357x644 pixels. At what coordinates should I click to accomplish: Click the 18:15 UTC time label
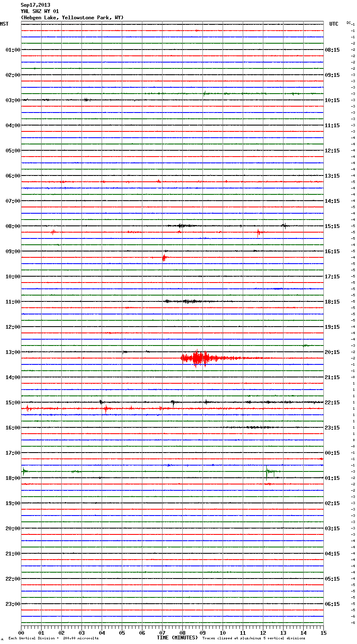tap(332, 302)
